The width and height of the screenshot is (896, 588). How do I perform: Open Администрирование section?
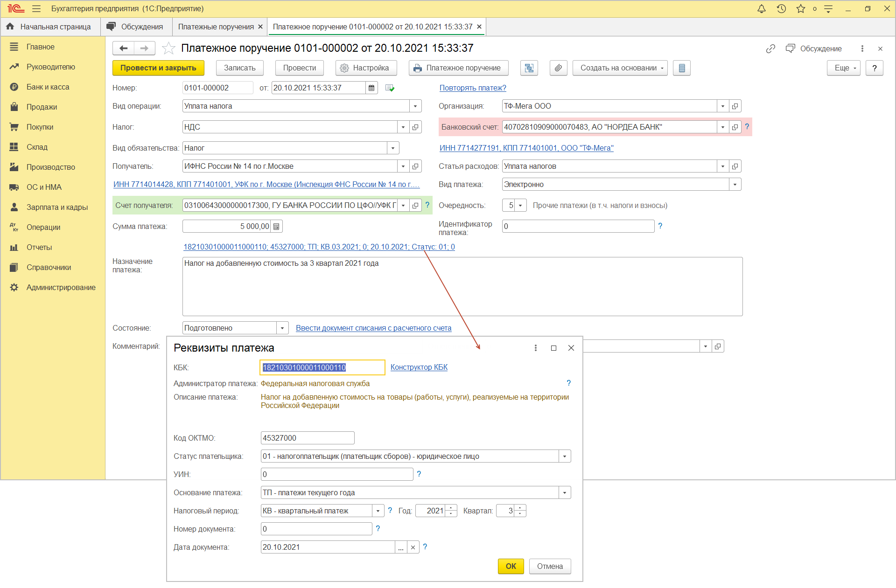61,287
